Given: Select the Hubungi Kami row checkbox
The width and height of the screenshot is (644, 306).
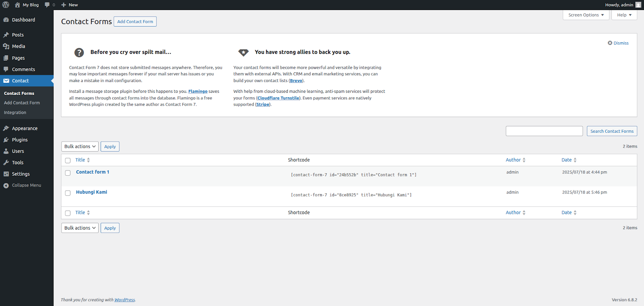Looking at the screenshot, I should 68,193.
